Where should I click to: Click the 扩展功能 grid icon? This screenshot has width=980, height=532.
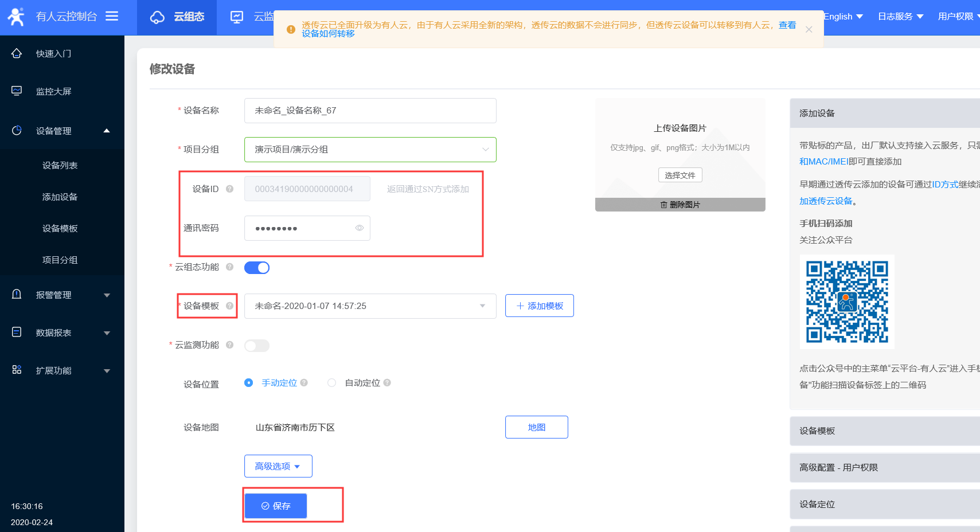(17, 370)
